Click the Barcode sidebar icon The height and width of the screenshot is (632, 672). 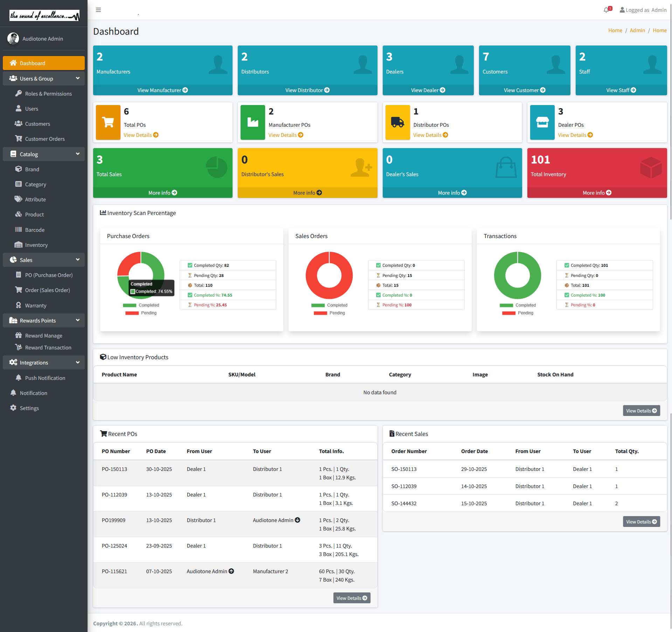coord(19,229)
